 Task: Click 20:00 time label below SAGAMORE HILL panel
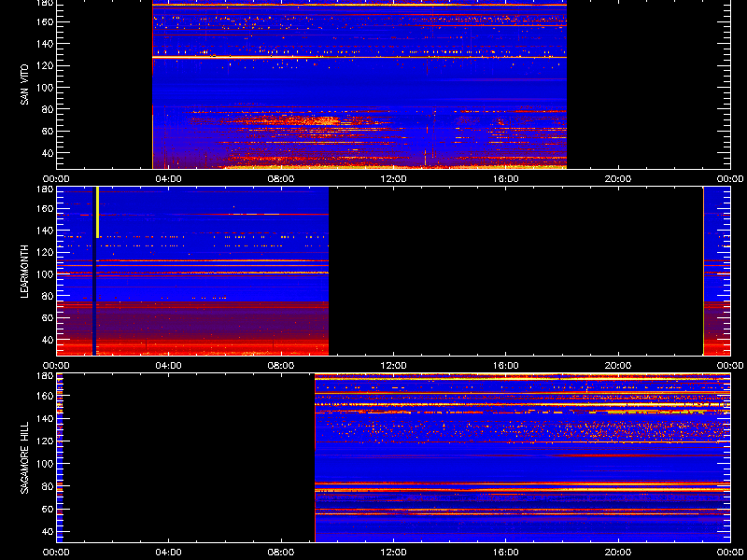click(x=618, y=553)
